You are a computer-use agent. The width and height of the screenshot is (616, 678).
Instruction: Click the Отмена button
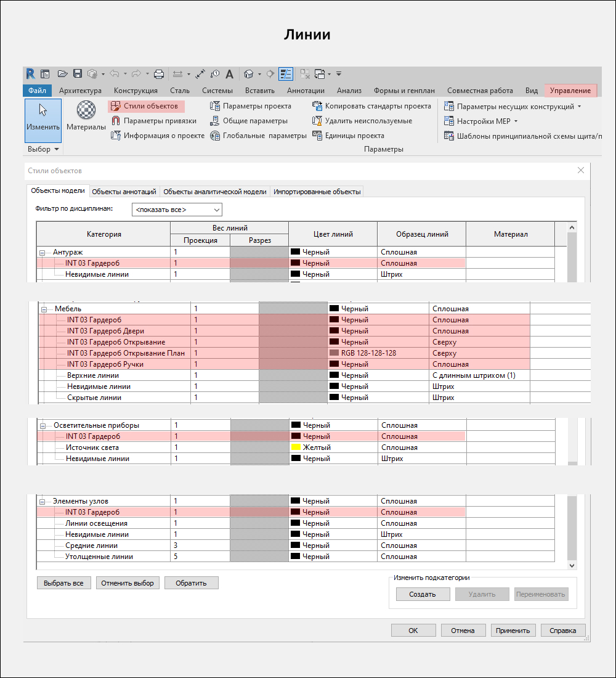coord(463,631)
